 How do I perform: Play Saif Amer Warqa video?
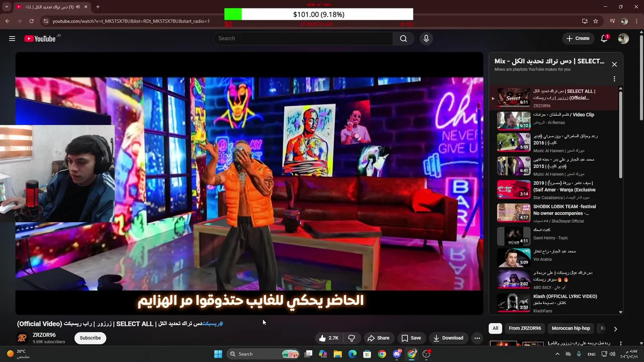(x=553, y=190)
